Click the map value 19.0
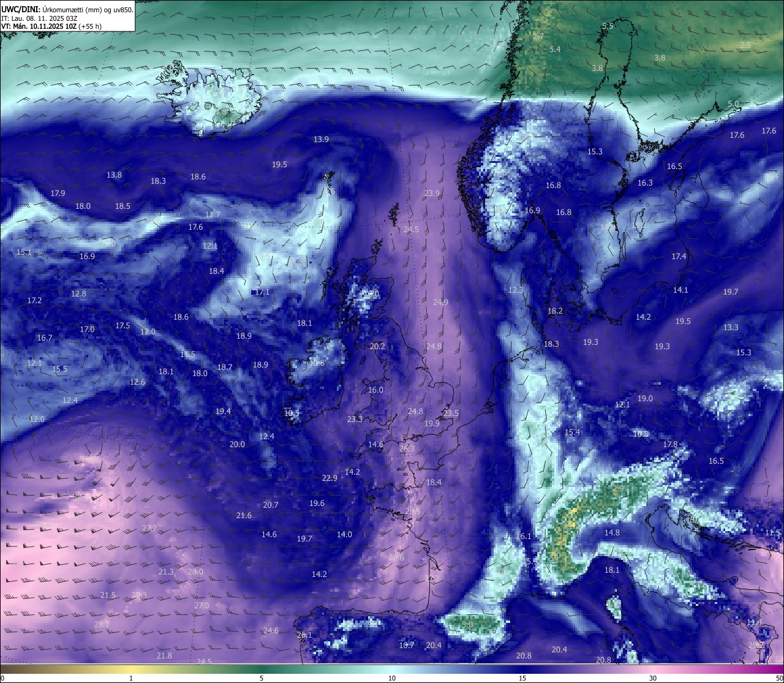 (x=645, y=398)
